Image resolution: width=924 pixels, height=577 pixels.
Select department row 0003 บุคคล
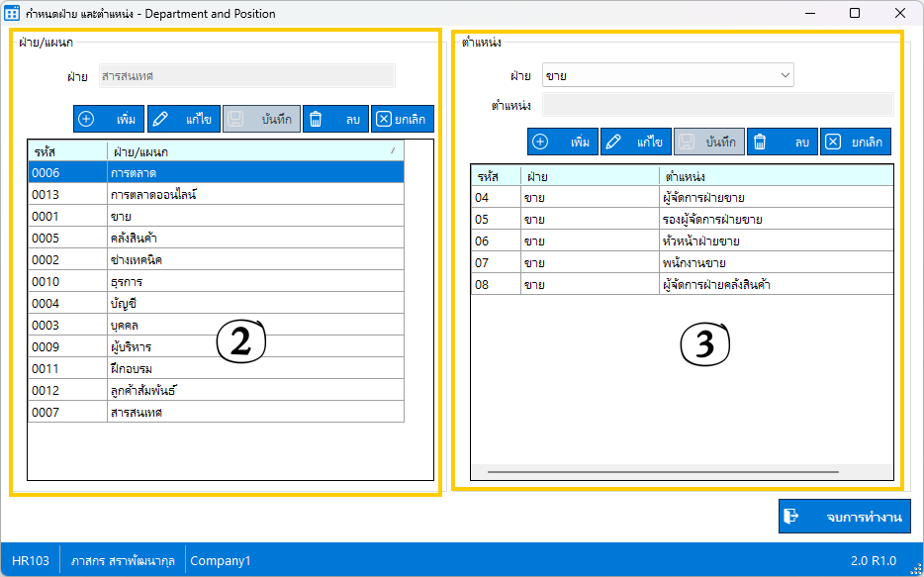(x=215, y=326)
